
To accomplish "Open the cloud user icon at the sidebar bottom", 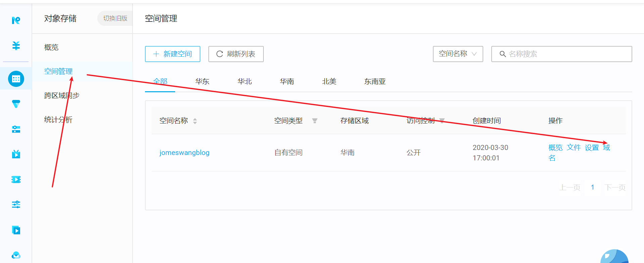I will coord(16,255).
